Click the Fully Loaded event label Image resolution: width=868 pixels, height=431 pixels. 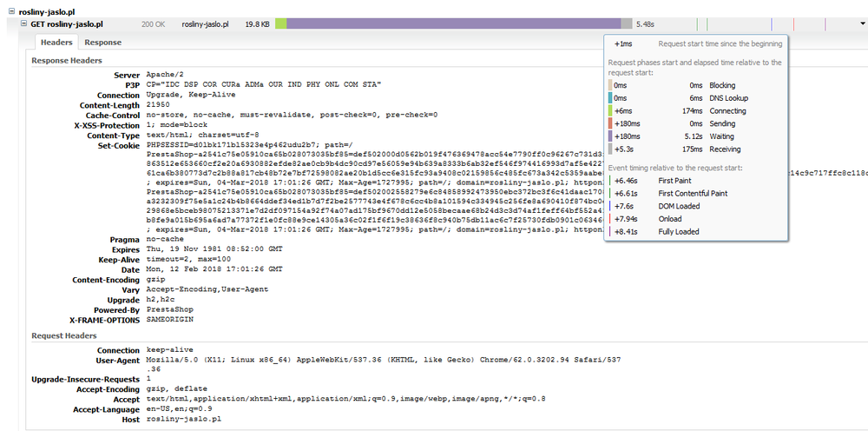tap(678, 231)
